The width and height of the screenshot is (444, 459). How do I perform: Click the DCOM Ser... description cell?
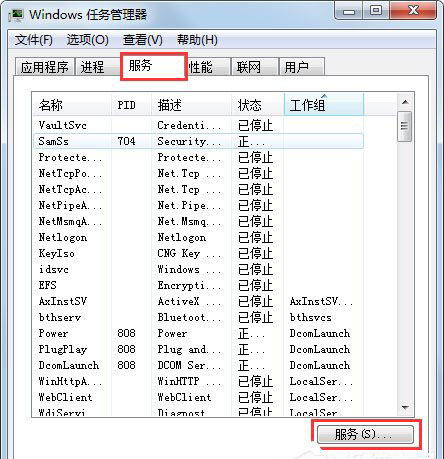pos(189,366)
